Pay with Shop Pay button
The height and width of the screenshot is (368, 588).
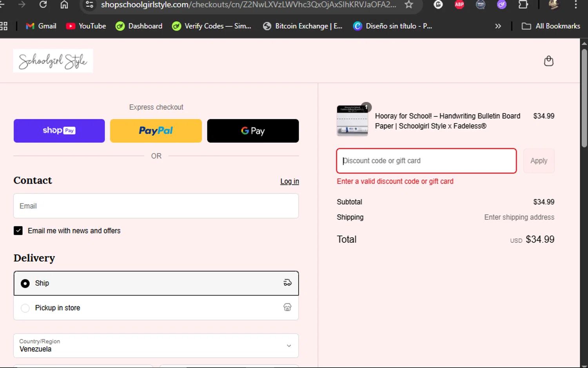(x=59, y=131)
